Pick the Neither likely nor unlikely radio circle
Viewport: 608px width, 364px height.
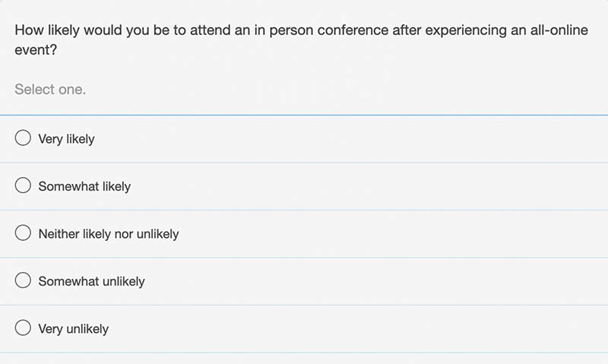pyautogui.click(x=23, y=233)
